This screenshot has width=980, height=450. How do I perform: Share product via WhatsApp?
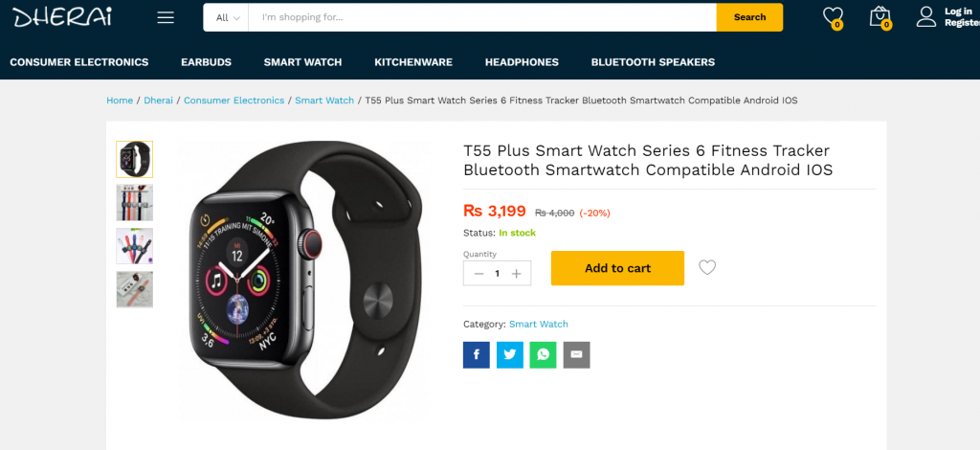pyautogui.click(x=544, y=355)
